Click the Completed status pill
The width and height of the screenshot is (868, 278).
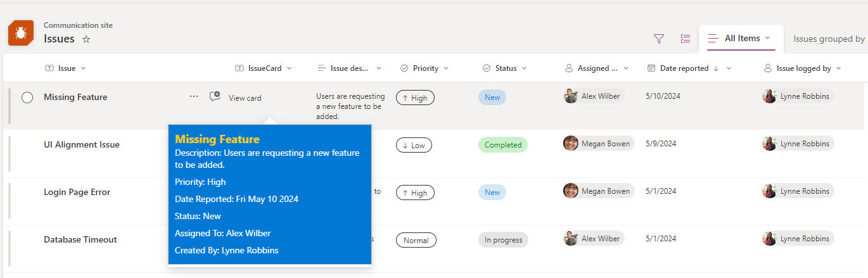pyautogui.click(x=503, y=145)
